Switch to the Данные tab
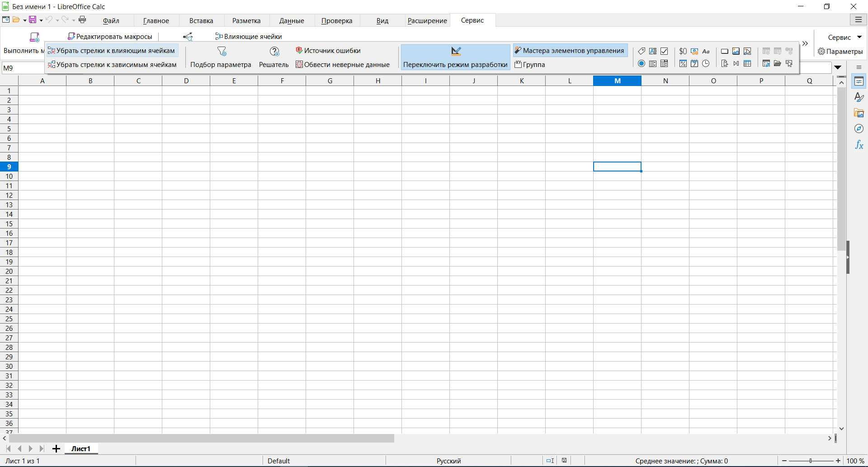This screenshot has height=467, width=868. 292,20
